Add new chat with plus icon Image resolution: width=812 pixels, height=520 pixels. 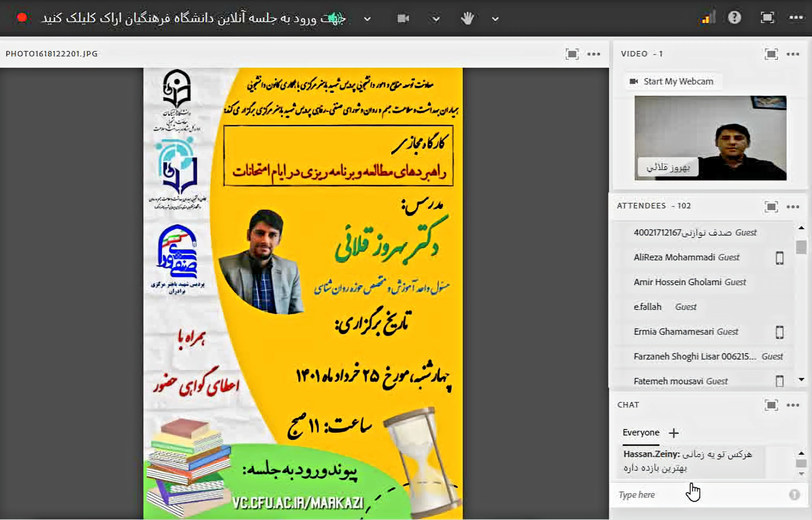(674, 433)
